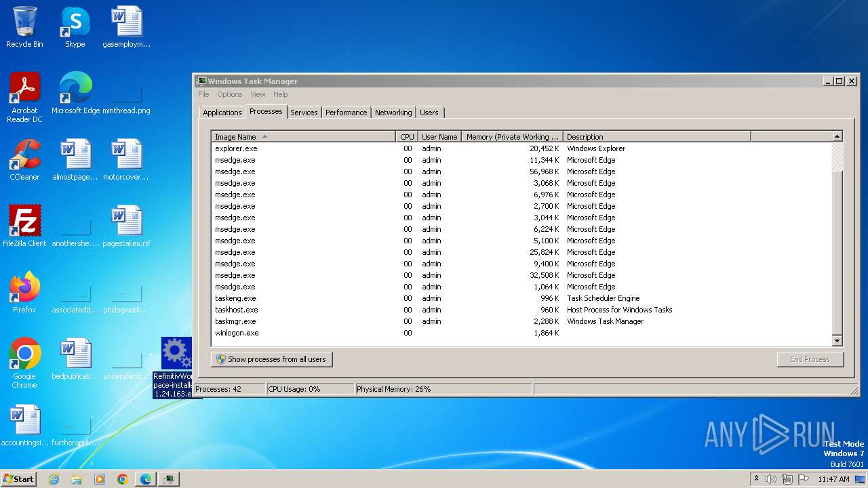The image size is (868, 488).
Task: Launch CCleaner from the desktop
Action: [x=24, y=160]
